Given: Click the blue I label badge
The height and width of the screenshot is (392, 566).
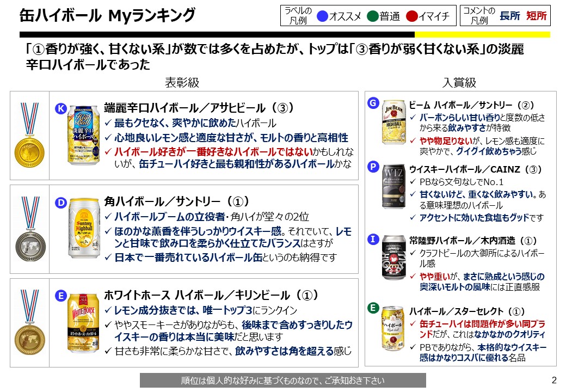Looking at the screenshot, I should [x=373, y=240].
